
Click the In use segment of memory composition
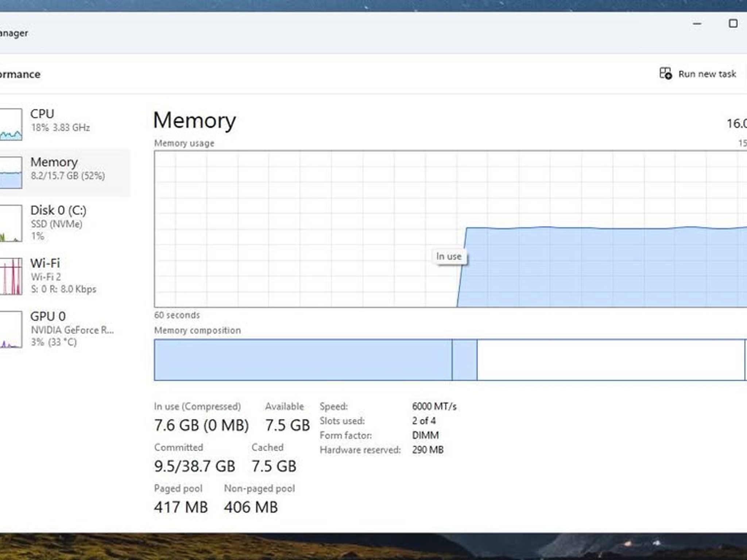point(303,360)
